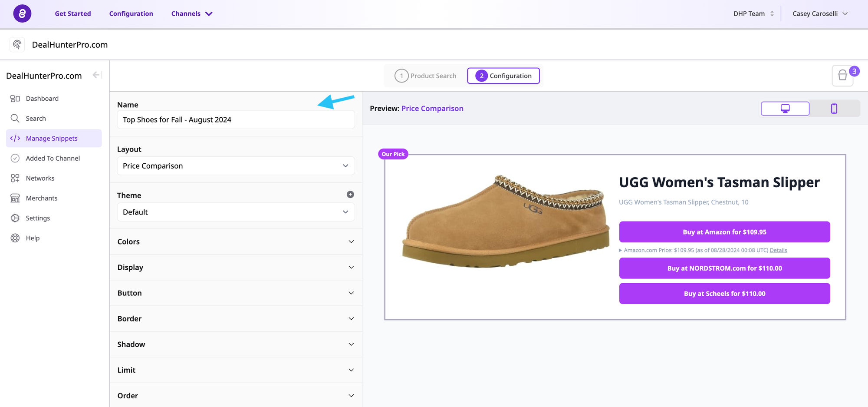Click the snippet Name input field
868x407 pixels.
pos(236,119)
